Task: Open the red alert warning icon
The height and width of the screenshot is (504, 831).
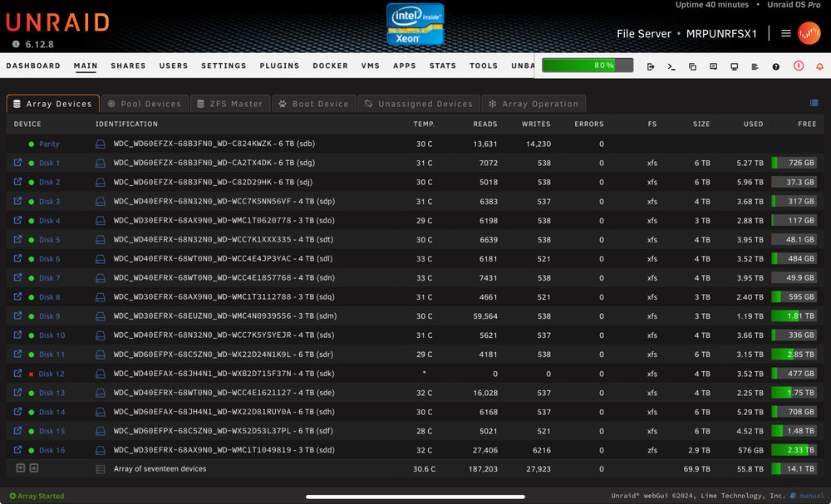Action: coord(799,66)
